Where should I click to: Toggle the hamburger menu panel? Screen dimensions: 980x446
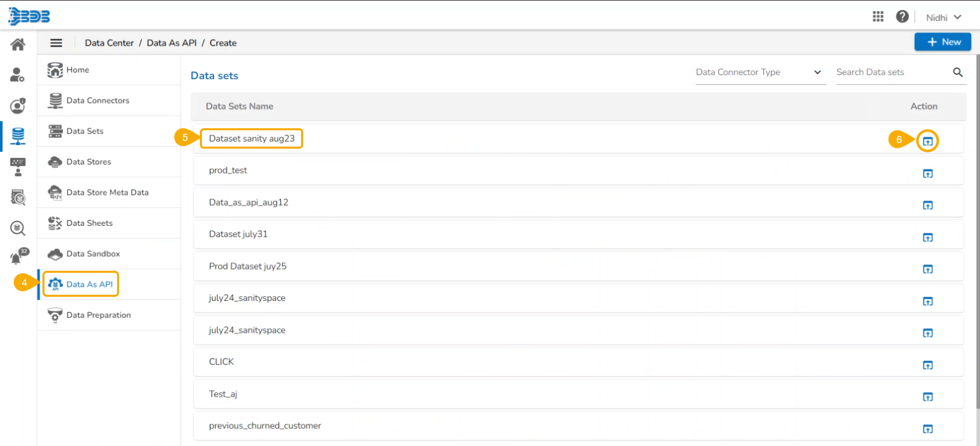point(56,43)
